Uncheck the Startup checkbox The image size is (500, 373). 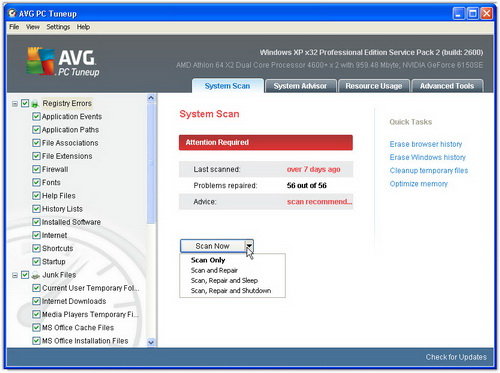(36, 261)
